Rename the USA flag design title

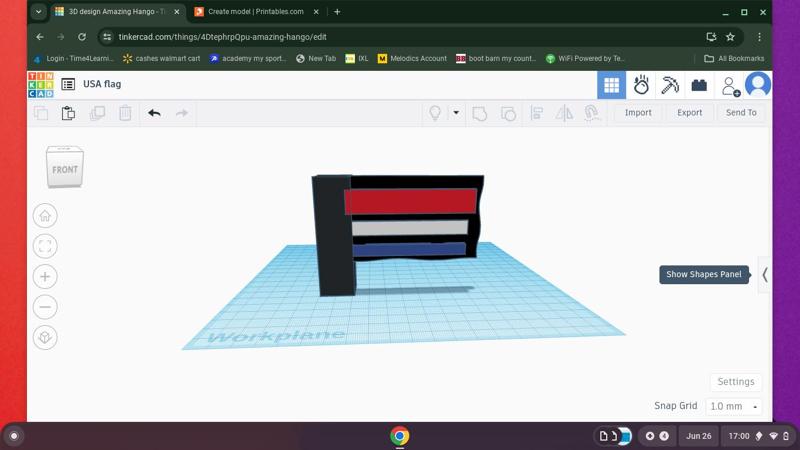102,84
